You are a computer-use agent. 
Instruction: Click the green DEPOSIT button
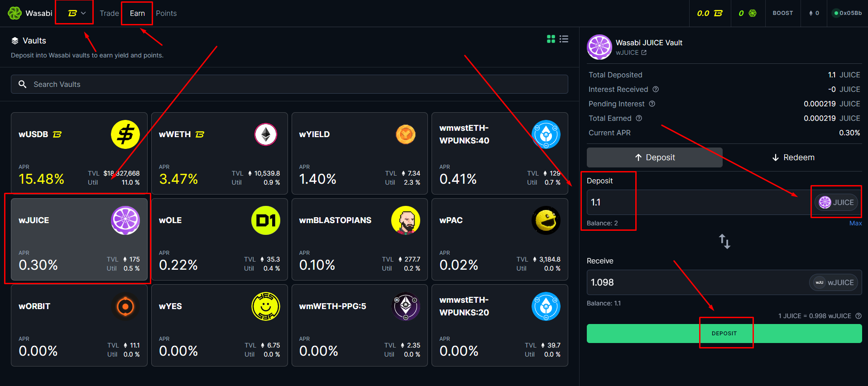(x=724, y=334)
